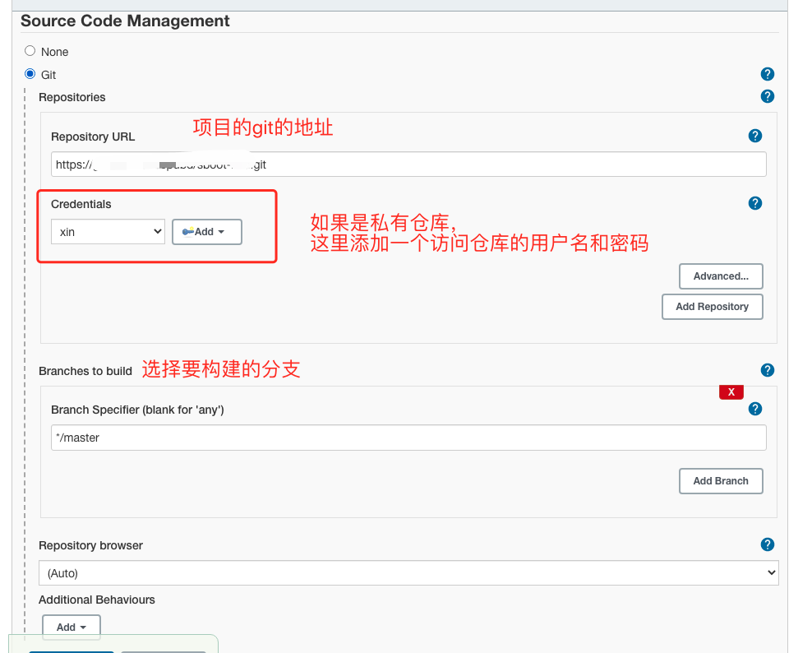Click the Add Repository button
This screenshot has width=812, height=653.
712,307
